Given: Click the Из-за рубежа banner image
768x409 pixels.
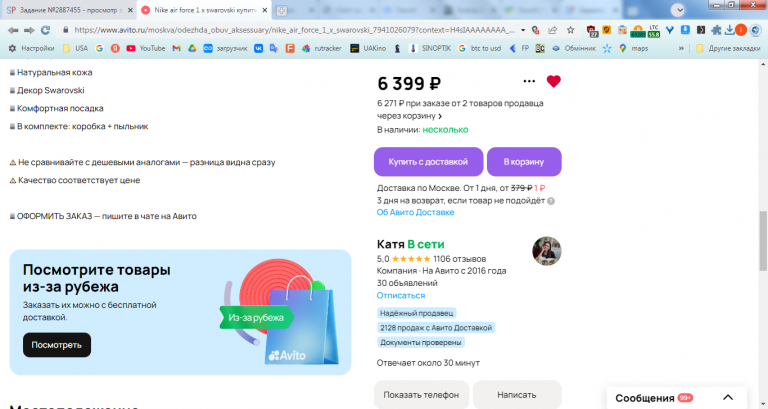Looking at the screenshot, I should 280,313.
